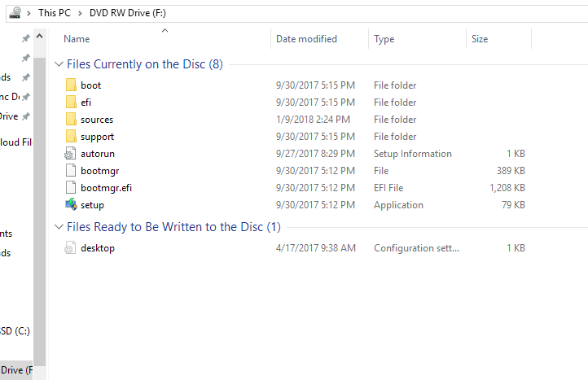The height and width of the screenshot is (380, 588).
Task: Select the autorun setup information icon
Action: pyautogui.click(x=71, y=154)
